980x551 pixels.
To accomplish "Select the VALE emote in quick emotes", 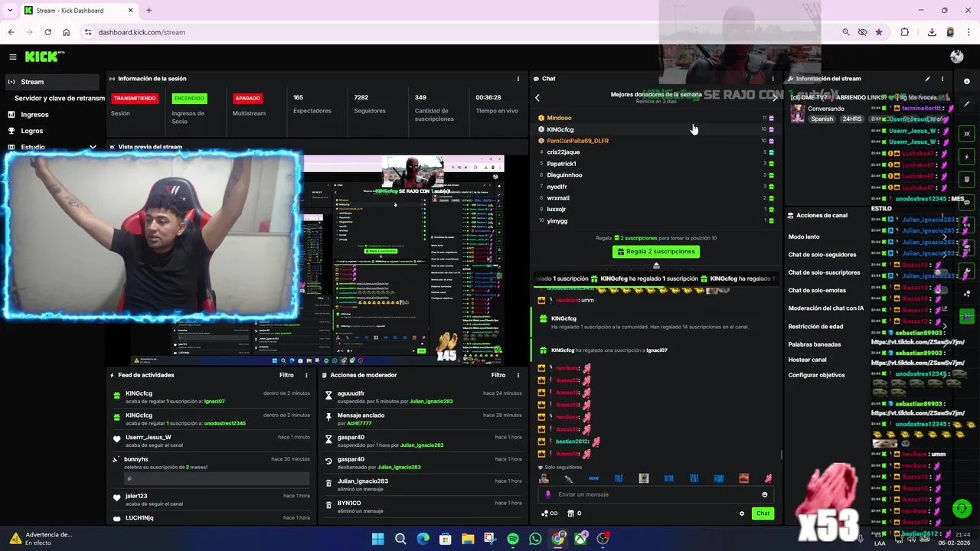I will coord(619,478).
